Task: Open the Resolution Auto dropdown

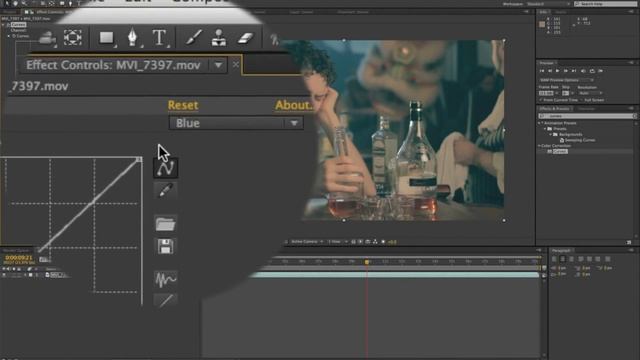Action: (590, 93)
